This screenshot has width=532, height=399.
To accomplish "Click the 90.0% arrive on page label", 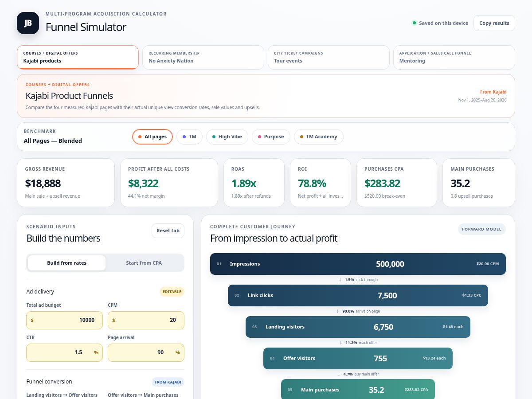I will [361, 311].
